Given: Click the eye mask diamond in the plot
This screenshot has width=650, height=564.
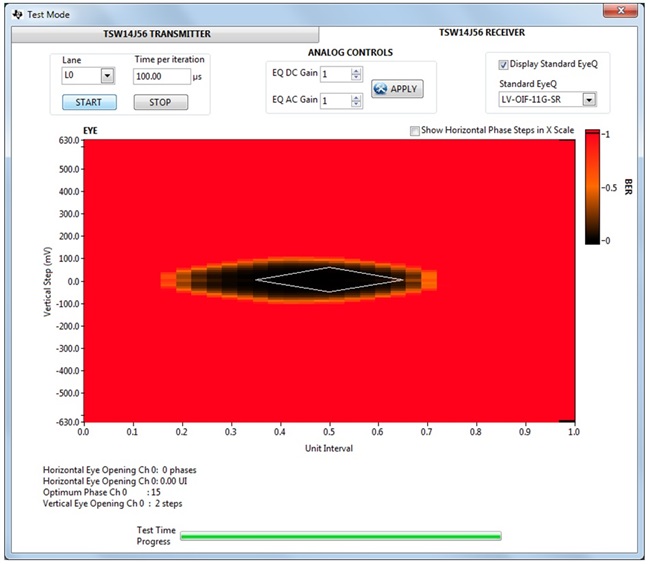Looking at the screenshot, I should click(329, 280).
